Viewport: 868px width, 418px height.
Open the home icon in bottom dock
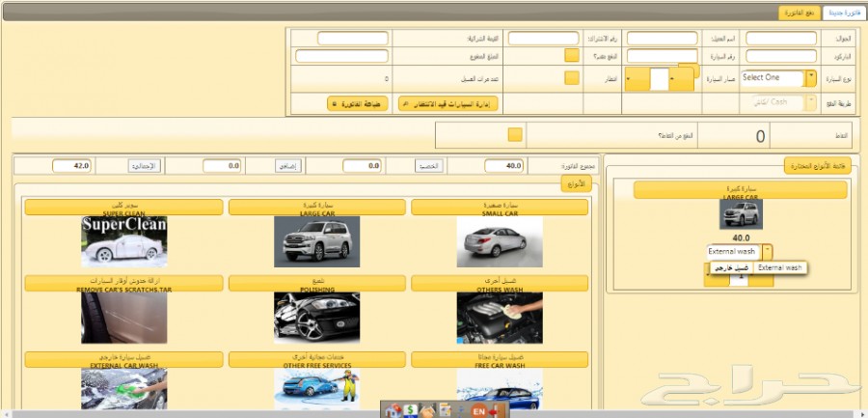click(x=393, y=411)
